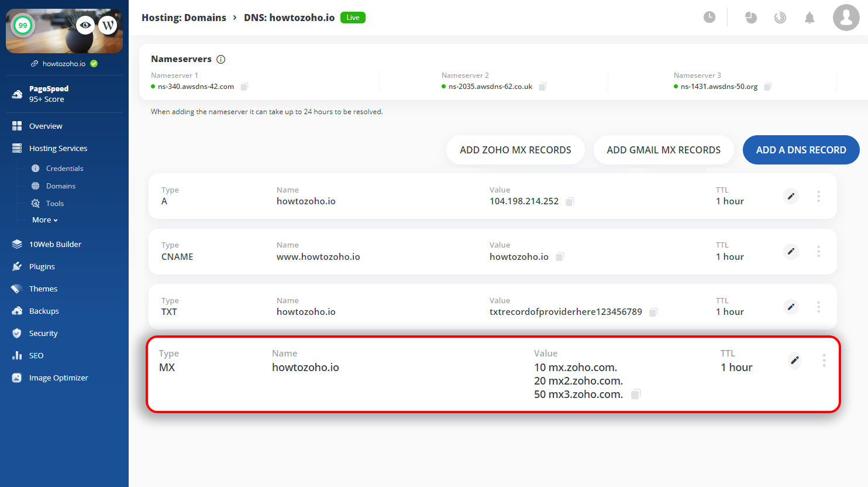The width and height of the screenshot is (868, 487).
Task: Click the 50 mx3.zoho.com. value line
Action: (578, 395)
